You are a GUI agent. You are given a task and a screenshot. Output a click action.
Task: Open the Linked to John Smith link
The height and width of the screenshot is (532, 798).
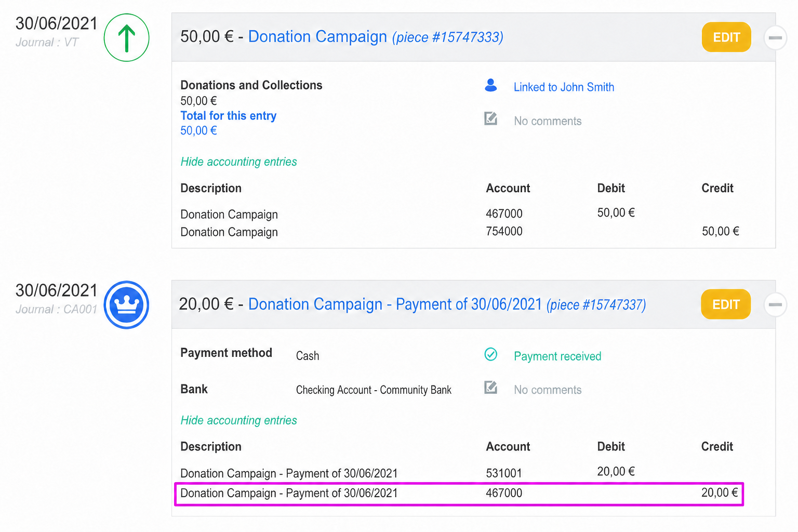click(564, 87)
